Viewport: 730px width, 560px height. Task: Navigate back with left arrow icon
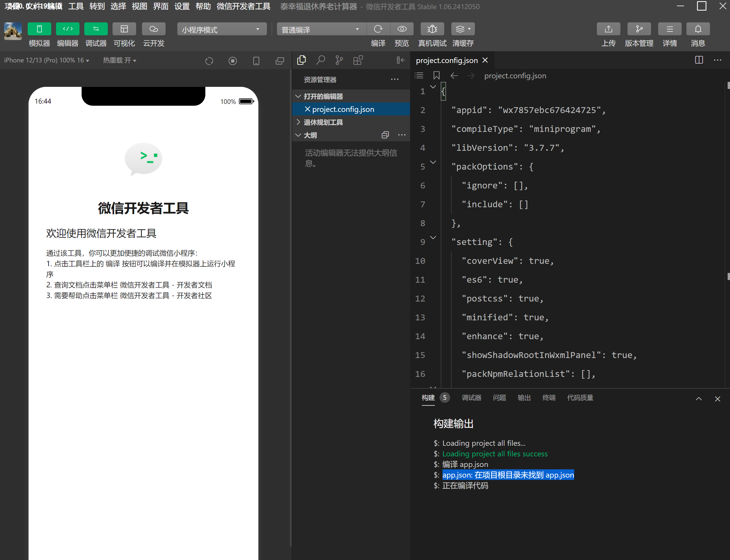pos(454,76)
